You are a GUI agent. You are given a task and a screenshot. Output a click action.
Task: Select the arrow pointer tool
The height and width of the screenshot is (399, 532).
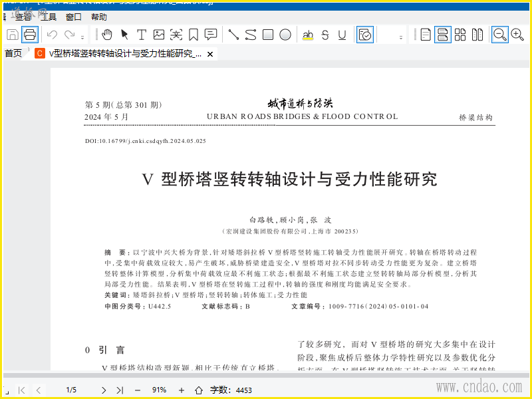click(x=124, y=35)
